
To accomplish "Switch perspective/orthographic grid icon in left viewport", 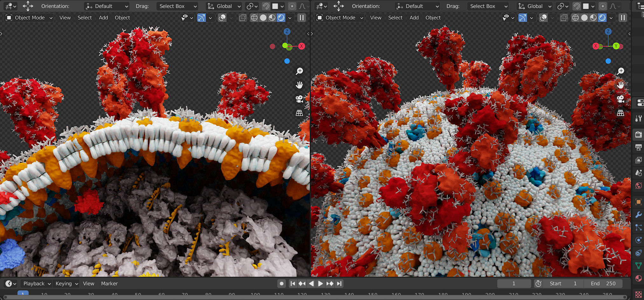I will [x=299, y=113].
